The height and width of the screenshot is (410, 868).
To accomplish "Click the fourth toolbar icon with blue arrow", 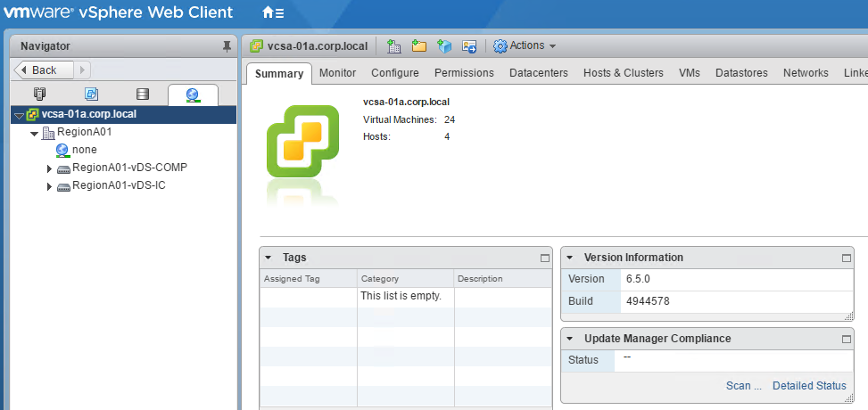I will coord(469,46).
